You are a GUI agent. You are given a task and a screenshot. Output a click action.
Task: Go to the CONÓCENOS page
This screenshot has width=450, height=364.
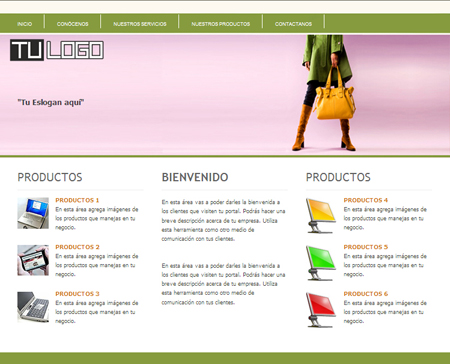tap(72, 24)
